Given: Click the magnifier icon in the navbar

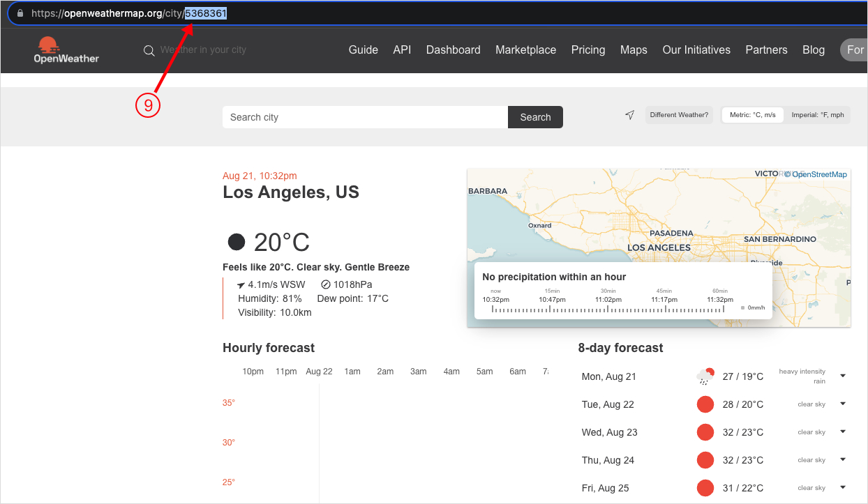Looking at the screenshot, I should [x=149, y=50].
